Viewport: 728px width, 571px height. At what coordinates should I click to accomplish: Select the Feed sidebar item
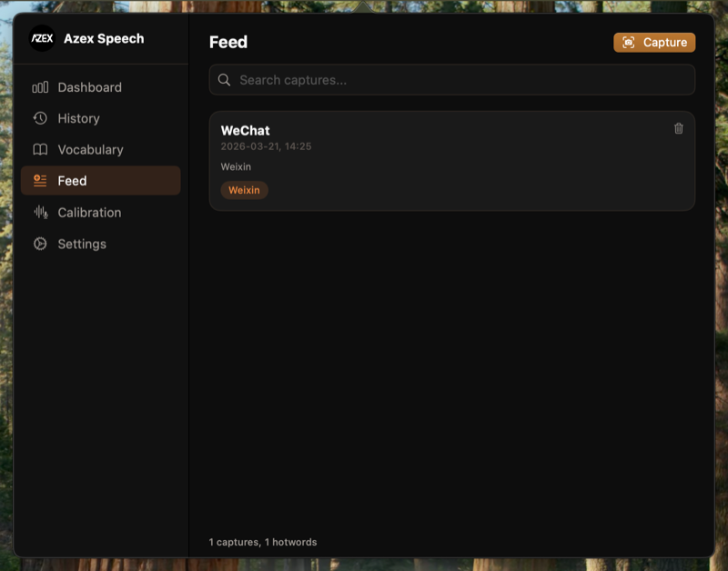(x=101, y=180)
